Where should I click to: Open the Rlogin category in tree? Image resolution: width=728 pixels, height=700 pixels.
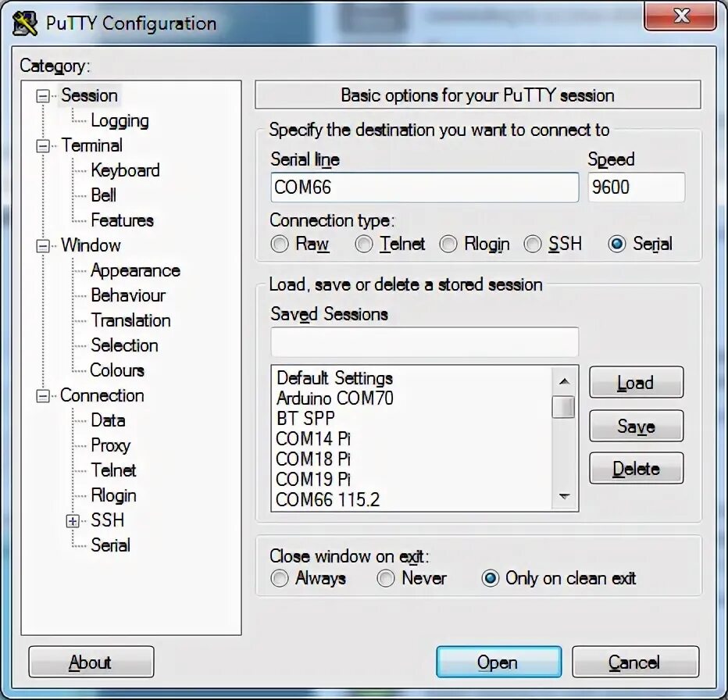coord(114,496)
